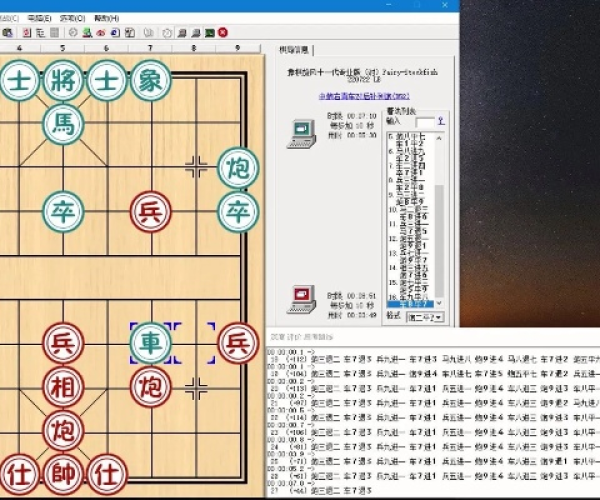Image resolution: width=600 pixels, height=500 pixels.
Task: Select the teal 卒 in column 9
Action: click(238, 212)
